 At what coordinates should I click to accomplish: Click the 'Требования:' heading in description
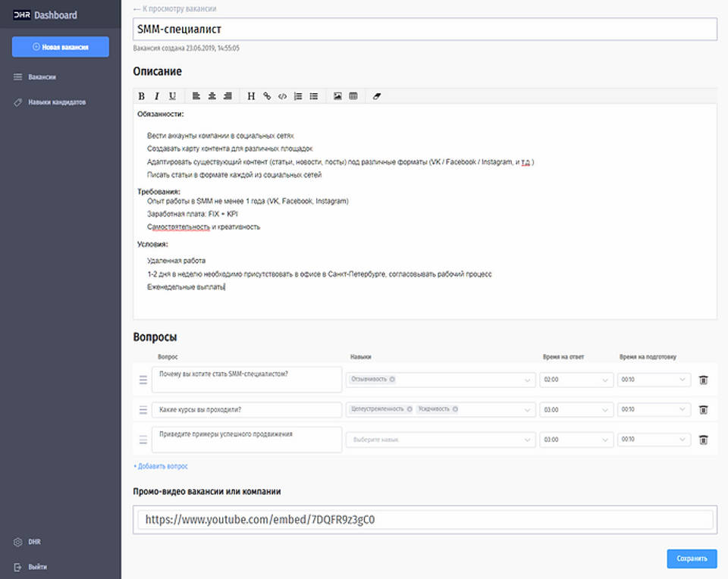tap(158, 191)
